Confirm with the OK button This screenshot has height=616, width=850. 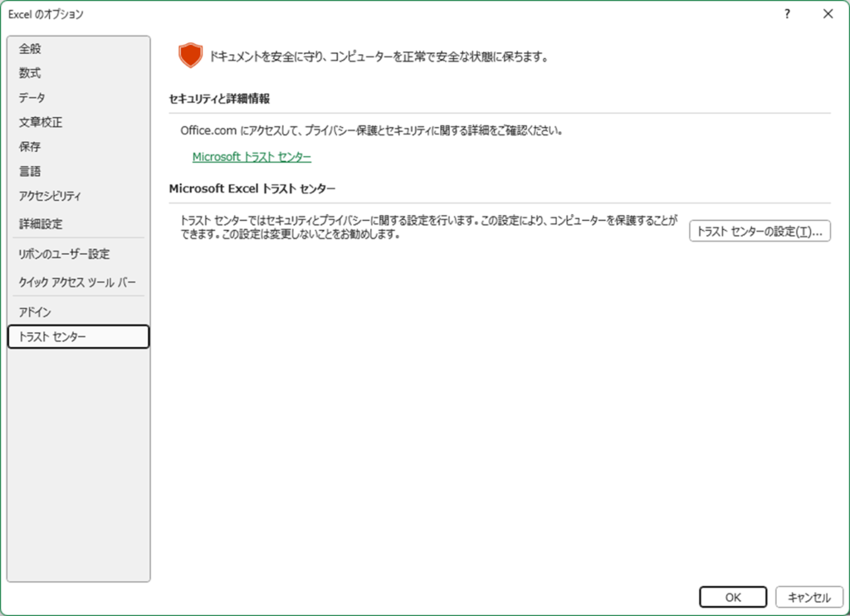point(733,597)
